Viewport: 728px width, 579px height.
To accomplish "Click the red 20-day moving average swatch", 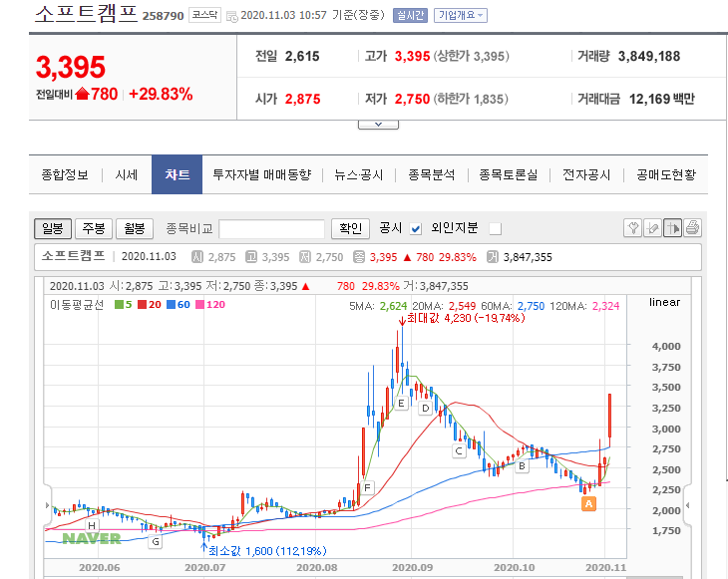I will (x=142, y=305).
